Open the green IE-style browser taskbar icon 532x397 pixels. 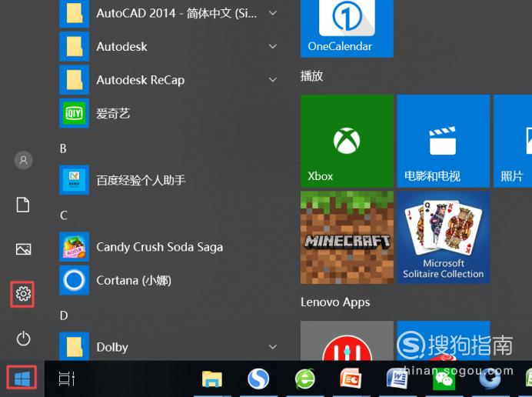click(304, 379)
